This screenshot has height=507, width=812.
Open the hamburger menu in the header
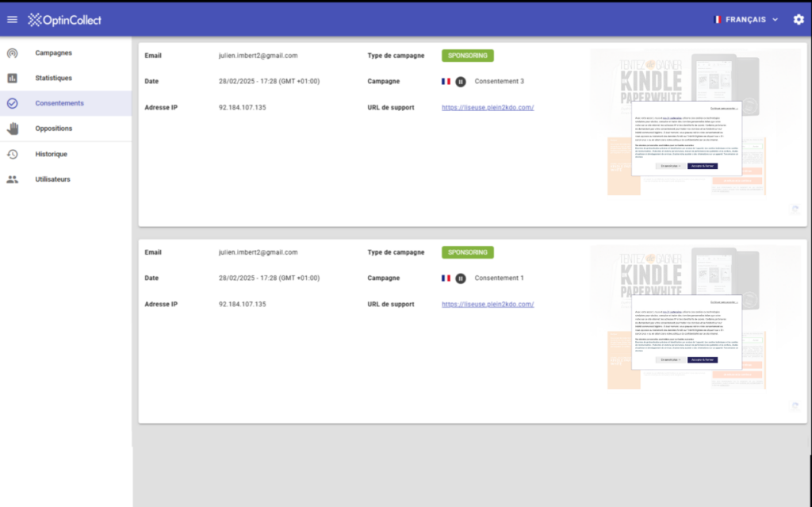(11, 20)
